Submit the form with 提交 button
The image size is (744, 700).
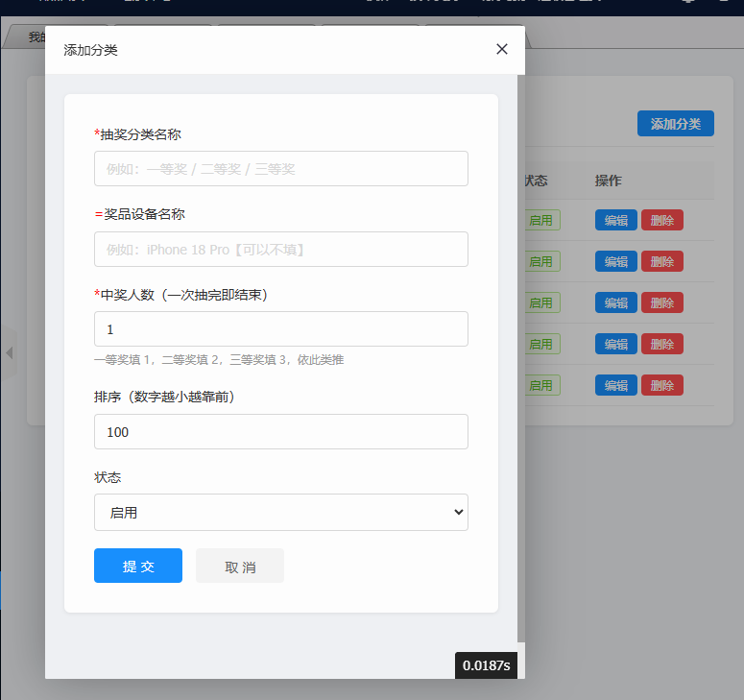138,566
